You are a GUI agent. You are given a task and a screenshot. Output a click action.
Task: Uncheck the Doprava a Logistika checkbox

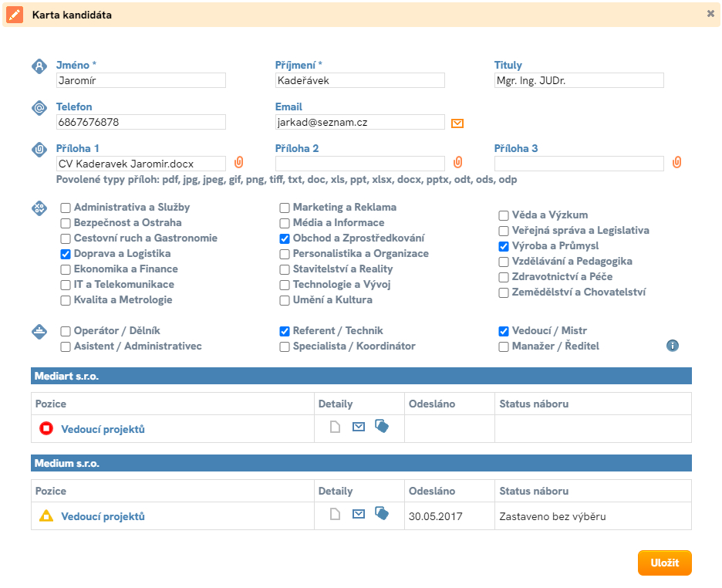click(x=66, y=254)
